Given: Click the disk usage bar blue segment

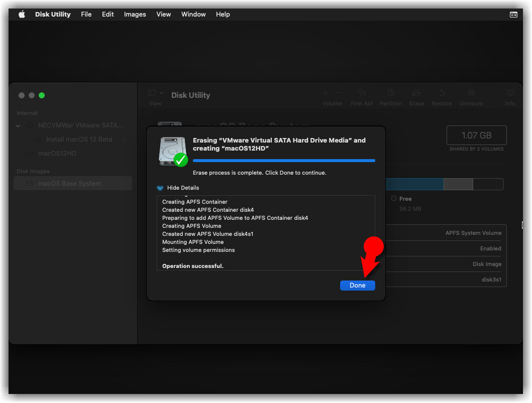Looking at the screenshot, I should [414, 184].
